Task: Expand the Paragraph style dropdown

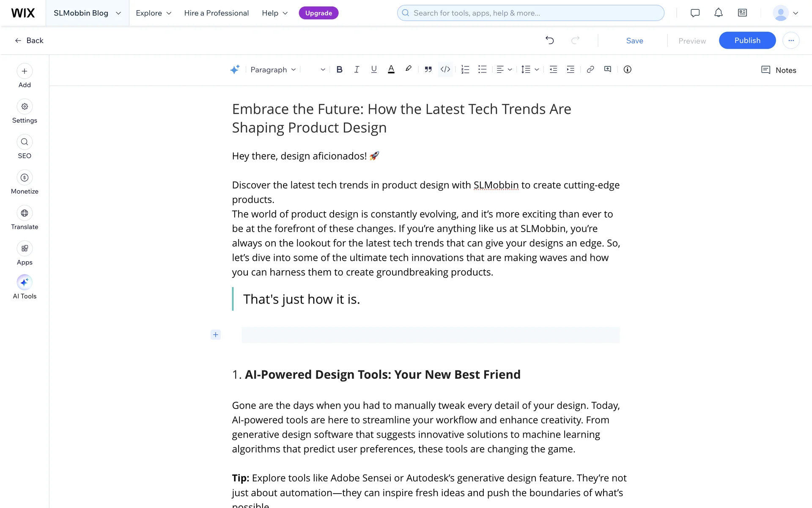Action: pos(273,69)
